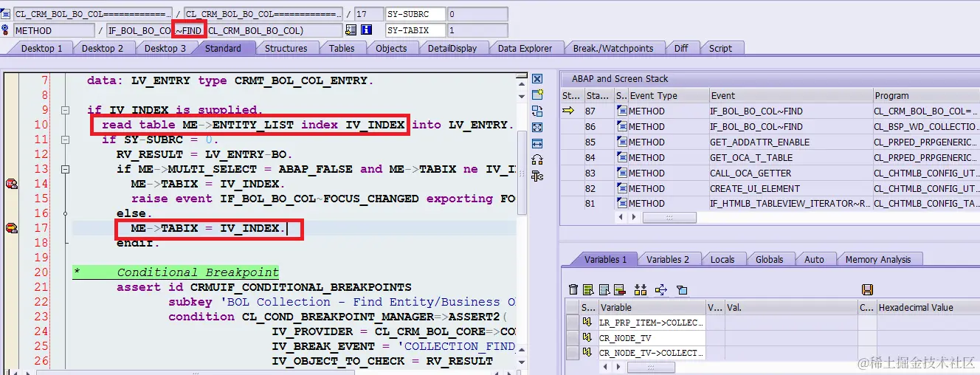Click the SY-TABIX value field
The height and width of the screenshot is (375, 980).
[x=478, y=30]
